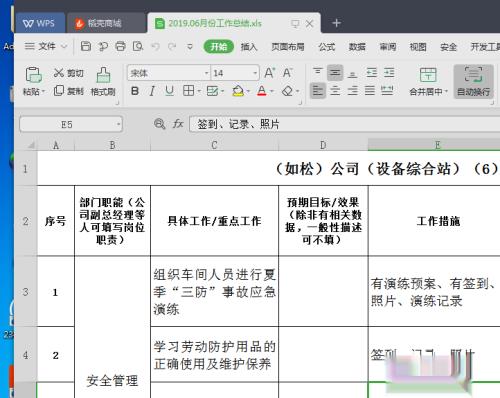Align cell content to top
500x398 pixels.
click(318, 72)
